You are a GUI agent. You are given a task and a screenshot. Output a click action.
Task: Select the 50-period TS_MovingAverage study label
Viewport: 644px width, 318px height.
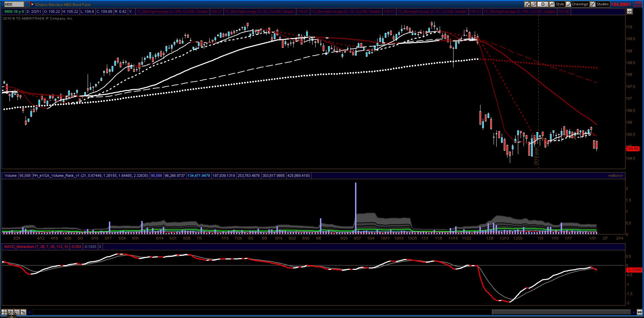tap(259, 11)
